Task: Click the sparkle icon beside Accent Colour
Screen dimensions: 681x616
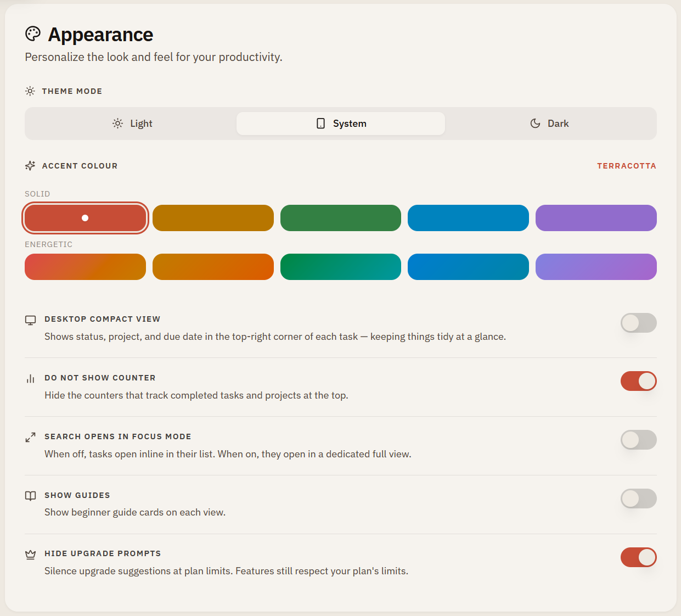Action: (x=30, y=166)
